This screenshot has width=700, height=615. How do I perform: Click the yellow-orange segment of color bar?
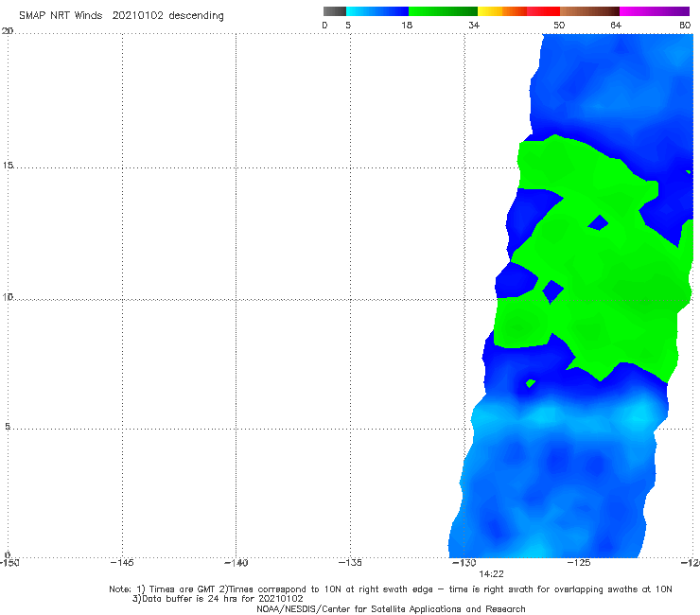[x=502, y=11]
